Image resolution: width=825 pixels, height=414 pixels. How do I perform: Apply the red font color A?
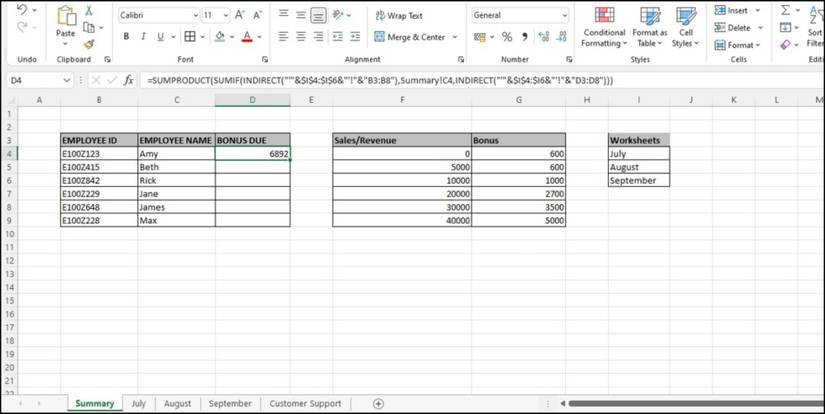(x=247, y=36)
